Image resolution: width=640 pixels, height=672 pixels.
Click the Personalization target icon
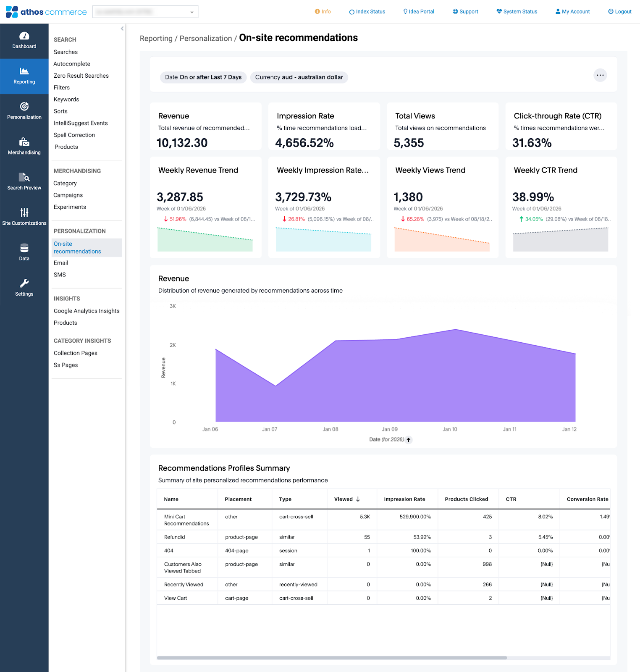coord(24,107)
